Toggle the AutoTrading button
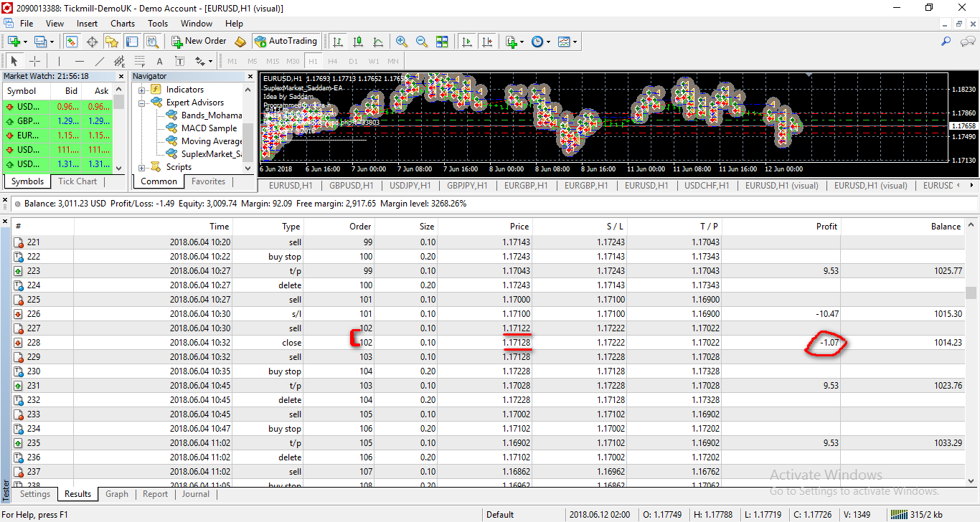Image resolution: width=980 pixels, height=522 pixels. pyautogui.click(x=286, y=41)
